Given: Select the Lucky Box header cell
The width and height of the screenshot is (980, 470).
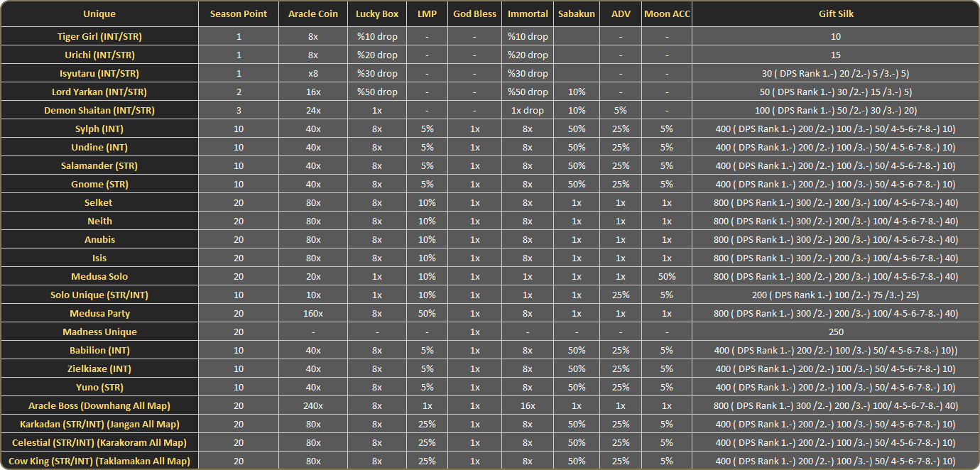Looking at the screenshot, I should coord(377,14).
